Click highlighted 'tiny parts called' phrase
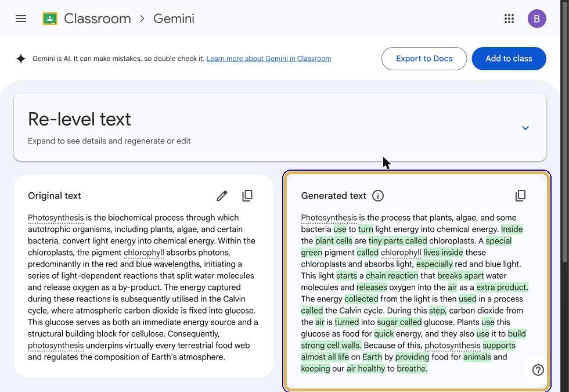This screenshot has height=392, width=569. (x=398, y=240)
